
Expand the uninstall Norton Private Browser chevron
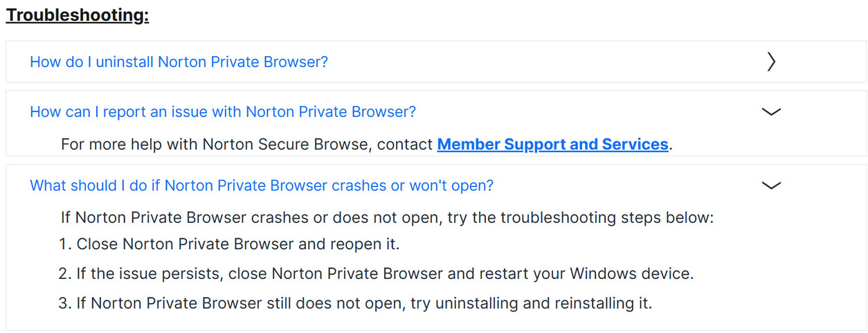[x=771, y=62]
